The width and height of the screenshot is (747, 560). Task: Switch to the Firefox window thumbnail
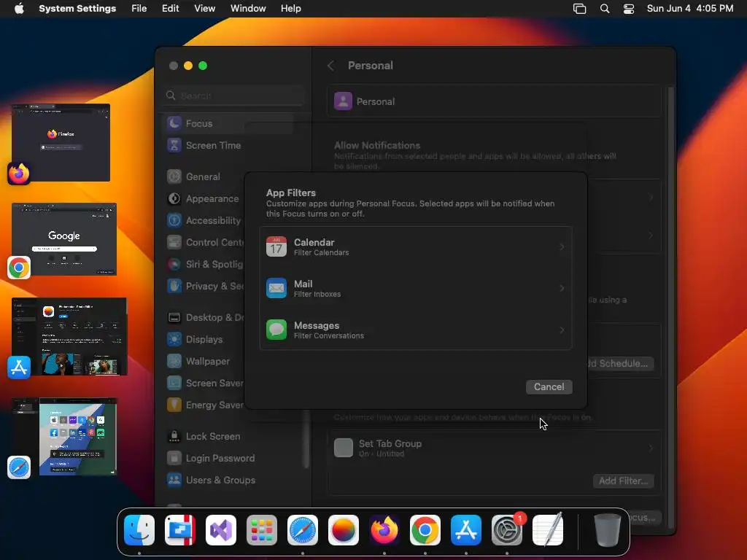[61, 142]
